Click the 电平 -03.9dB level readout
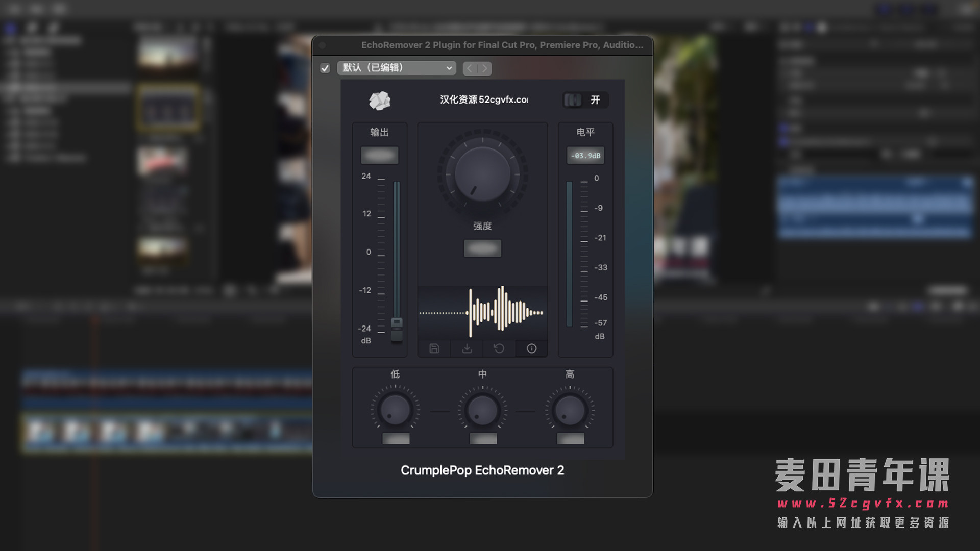The image size is (980, 551). (x=585, y=156)
